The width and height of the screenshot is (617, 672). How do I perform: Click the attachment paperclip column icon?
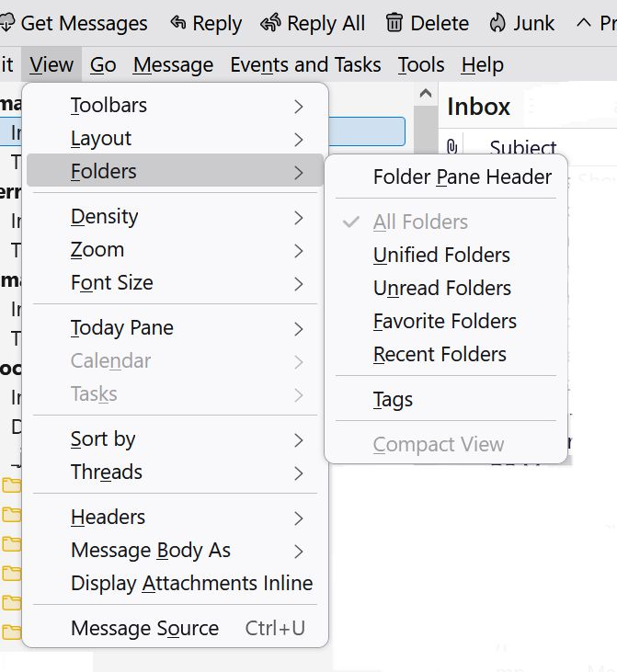coord(451,146)
